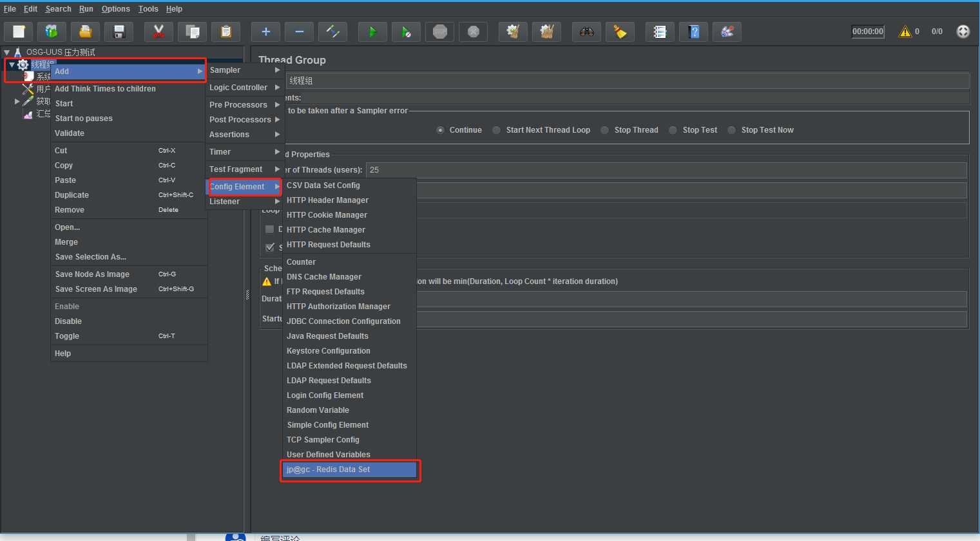Tick the unchecked checkbox under Loop Count
Viewport: 980px width, 541px height.
pos(270,229)
